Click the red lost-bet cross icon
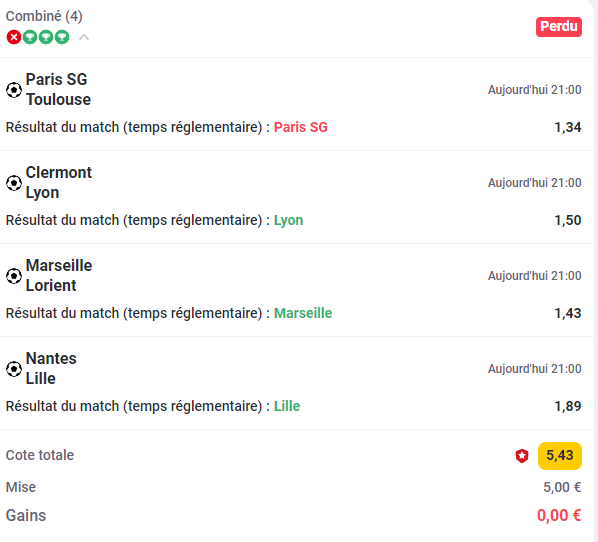This screenshot has width=598, height=542. tap(14, 37)
